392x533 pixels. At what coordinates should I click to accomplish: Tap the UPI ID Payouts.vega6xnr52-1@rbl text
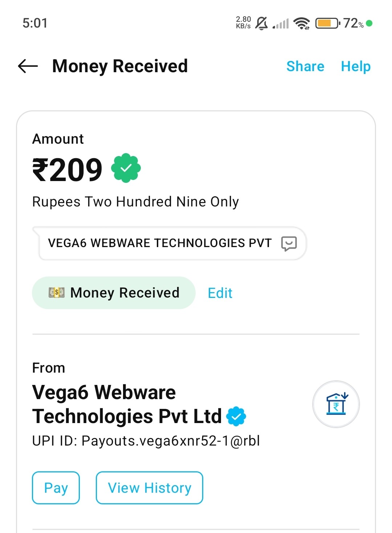[146, 441]
